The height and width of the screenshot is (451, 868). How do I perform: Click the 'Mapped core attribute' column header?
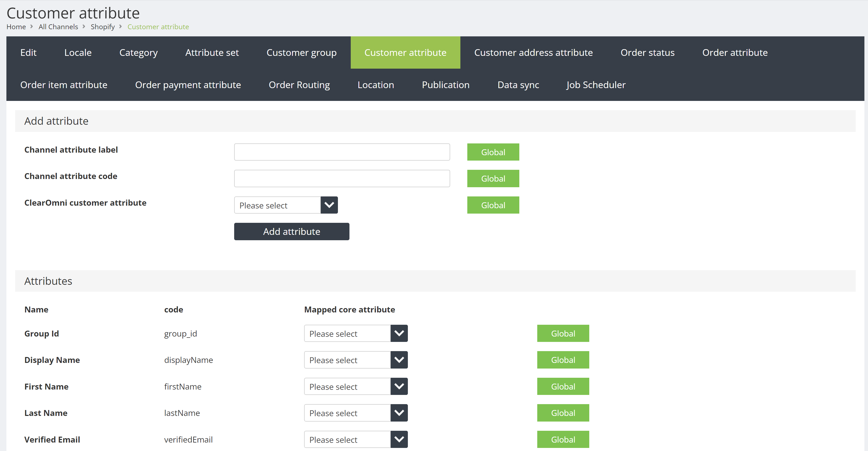(x=349, y=310)
